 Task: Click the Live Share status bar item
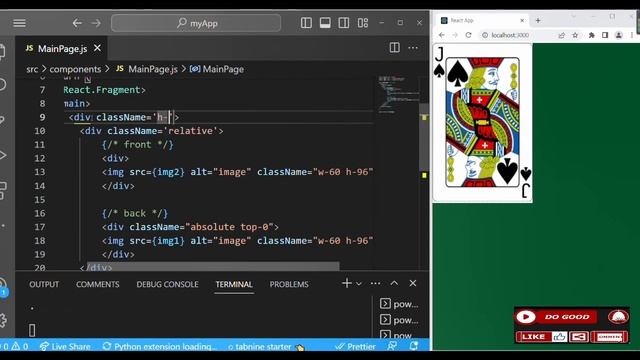click(x=65, y=347)
